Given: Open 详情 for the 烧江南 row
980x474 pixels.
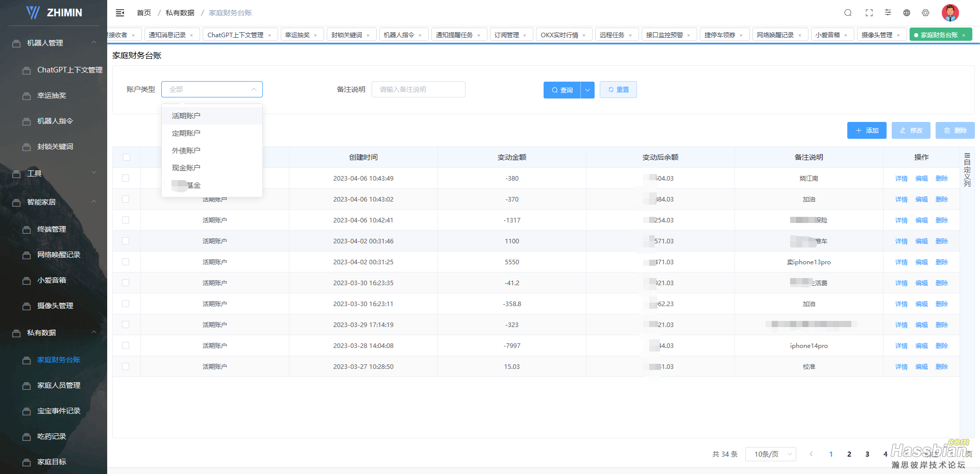Looking at the screenshot, I should (x=901, y=179).
